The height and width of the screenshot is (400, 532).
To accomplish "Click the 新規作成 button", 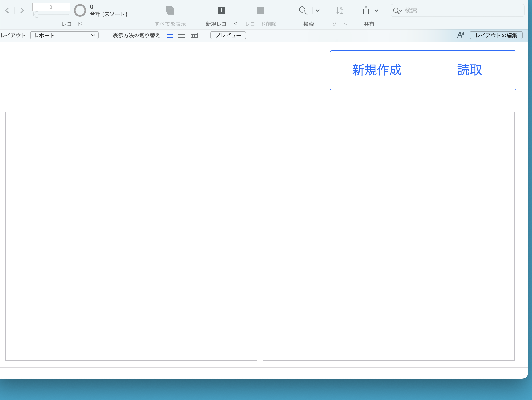I will pyautogui.click(x=376, y=70).
